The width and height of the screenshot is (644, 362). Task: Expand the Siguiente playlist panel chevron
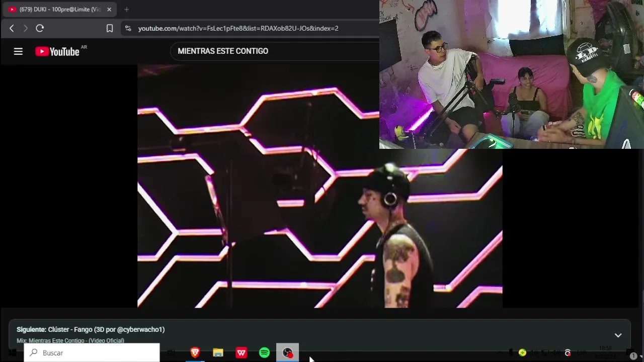point(618,335)
